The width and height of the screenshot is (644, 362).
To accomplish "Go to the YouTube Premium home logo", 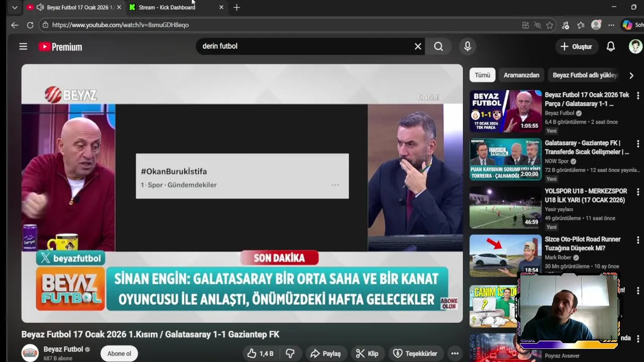I will [60, 47].
